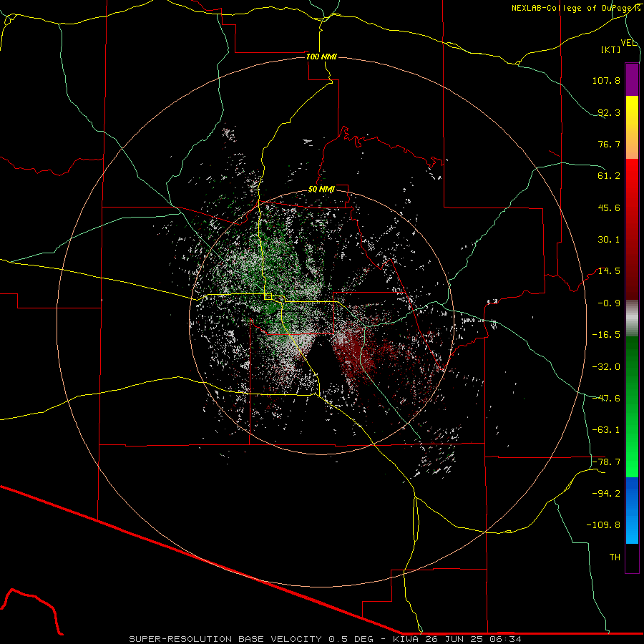Click the TH threshold label
Viewport: 644px width, 644px height.
click(x=615, y=557)
